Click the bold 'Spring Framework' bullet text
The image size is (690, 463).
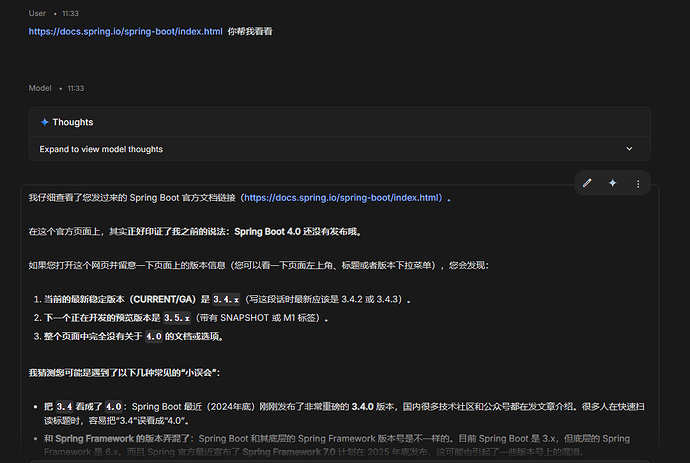tap(95, 438)
